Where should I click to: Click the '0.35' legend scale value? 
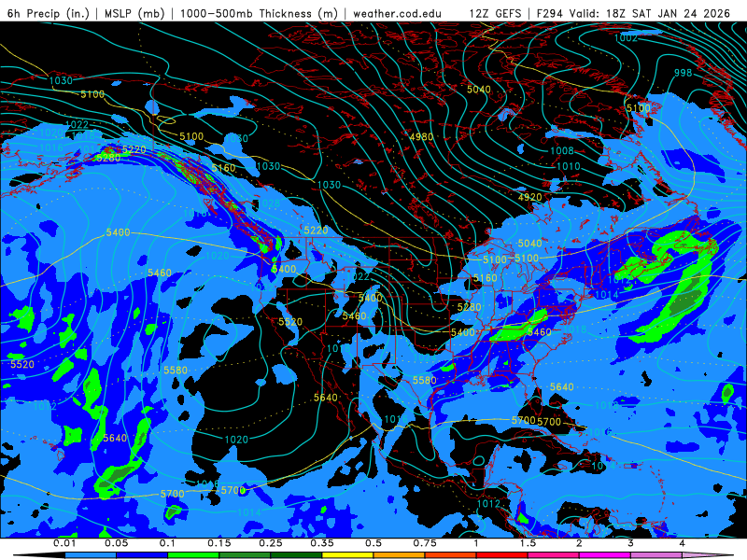322,543
